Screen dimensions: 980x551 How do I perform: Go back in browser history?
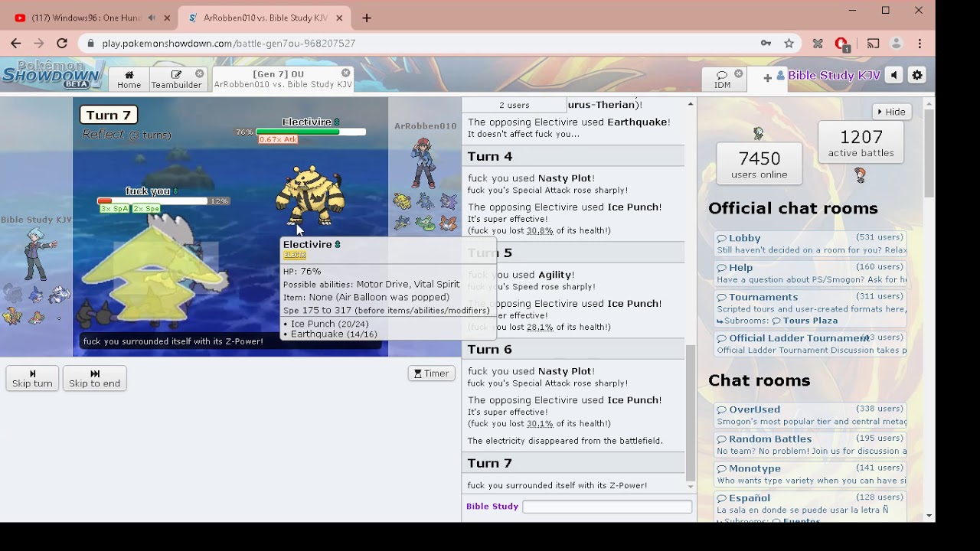(x=16, y=44)
